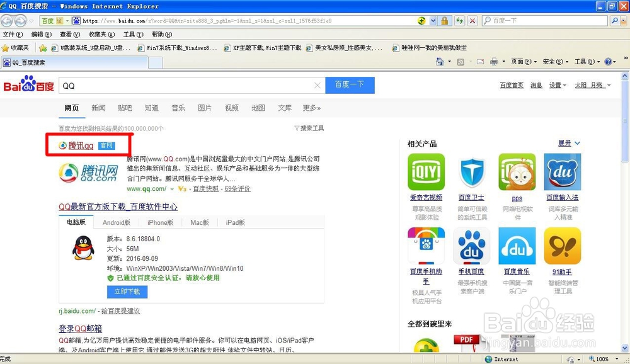Go back with the browser Back arrow

[7, 21]
